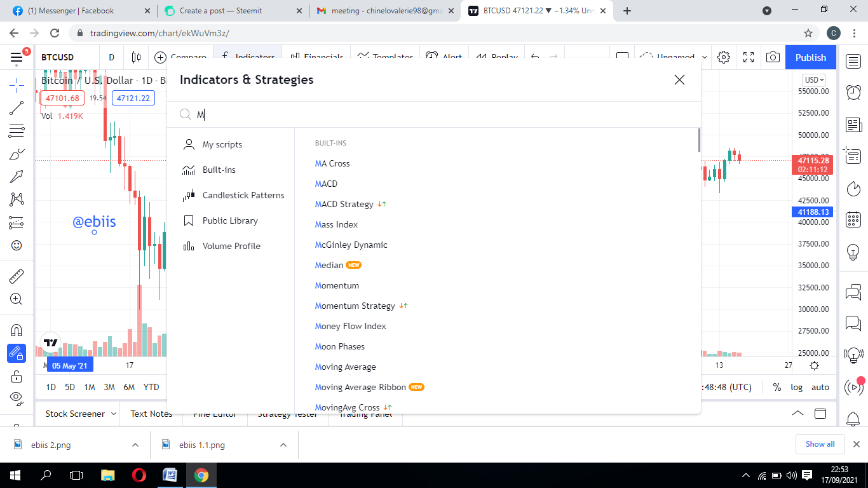Open chart time axis settings gear
This screenshot has height=488, width=868.
815,365
